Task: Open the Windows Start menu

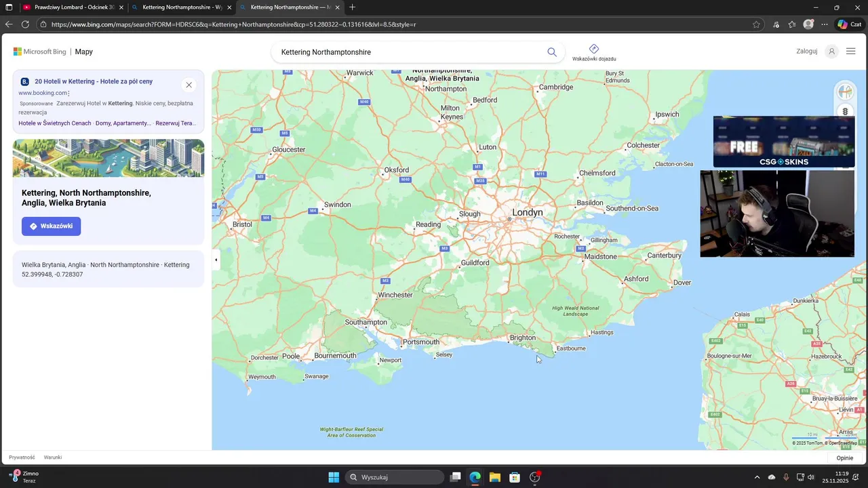Action: 334,477
